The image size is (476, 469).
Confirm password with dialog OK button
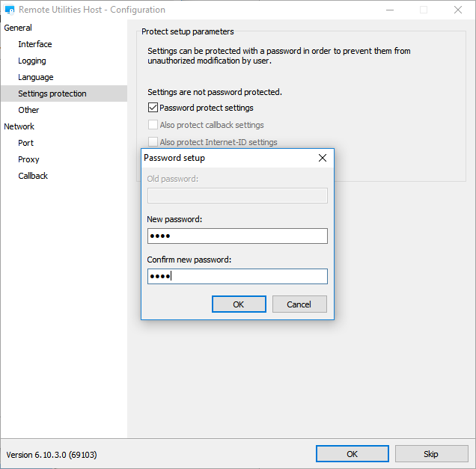click(239, 304)
